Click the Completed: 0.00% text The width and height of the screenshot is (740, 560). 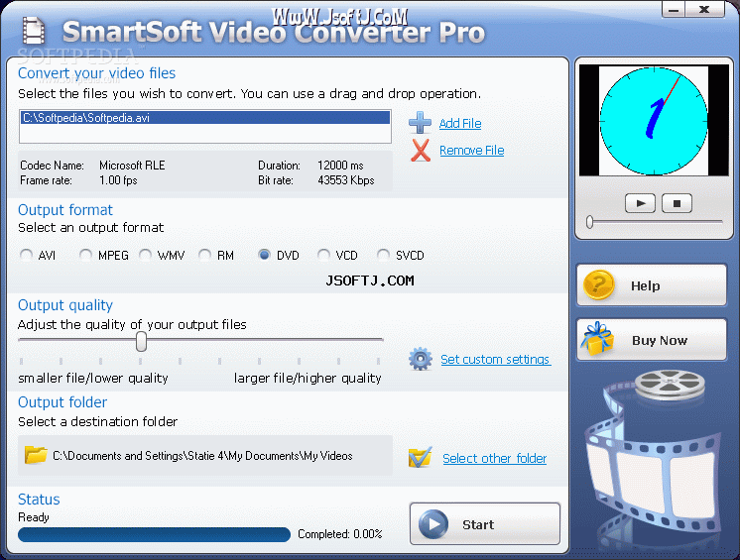pyautogui.click(x=340, y=534)
